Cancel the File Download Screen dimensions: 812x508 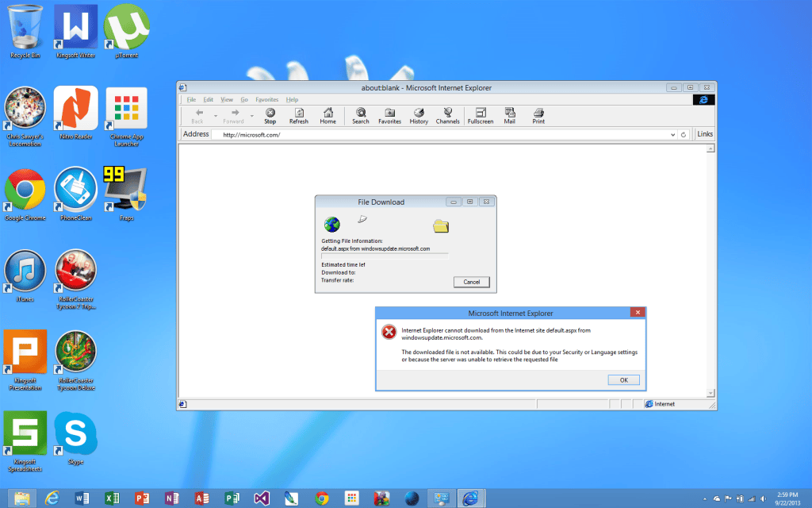coord(472,282)
